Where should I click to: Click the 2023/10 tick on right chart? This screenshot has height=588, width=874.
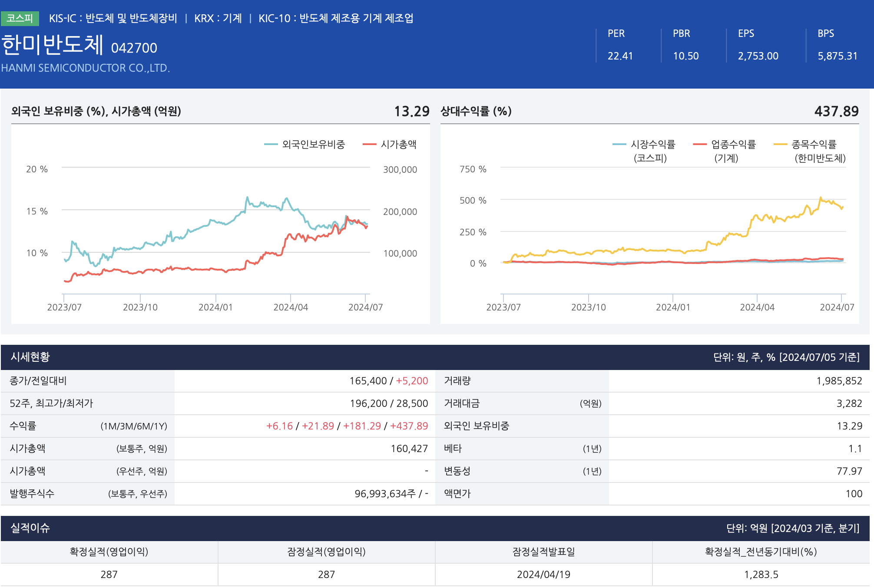click(588, 307)
